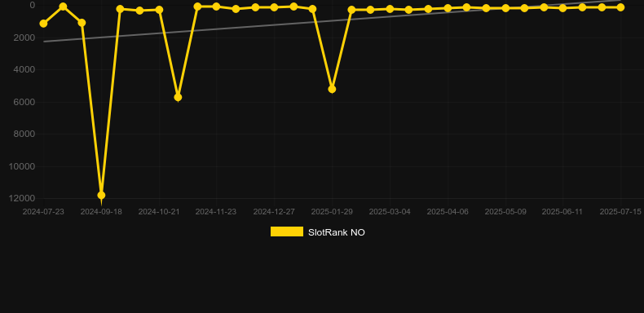Click the second data point peak after 2024-07-23
The width and height of the screenshot is (644, 313).
coord(63,7)
